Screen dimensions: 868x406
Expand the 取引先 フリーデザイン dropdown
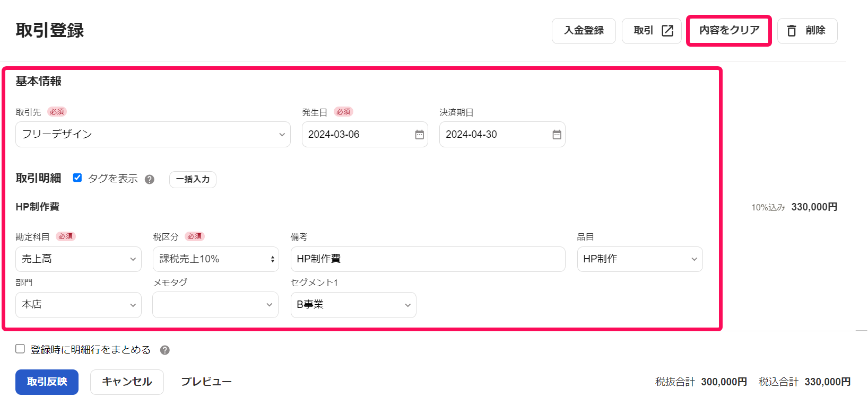153,135
